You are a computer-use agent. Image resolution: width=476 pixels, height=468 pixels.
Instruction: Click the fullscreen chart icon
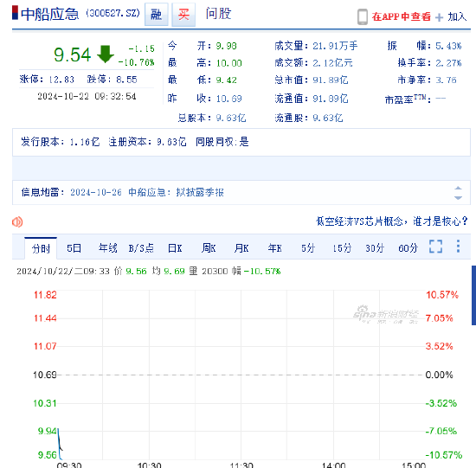click(435, 247)
